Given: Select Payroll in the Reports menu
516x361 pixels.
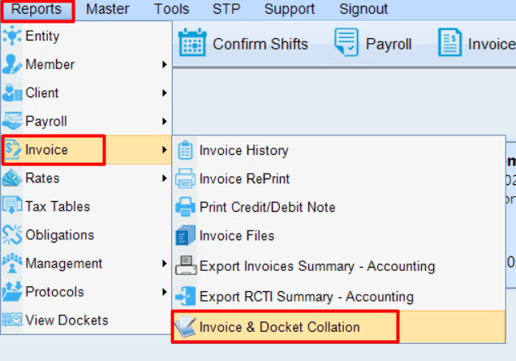Looking at the screenshot, I should pyautogui.click(x=86, y=121).
